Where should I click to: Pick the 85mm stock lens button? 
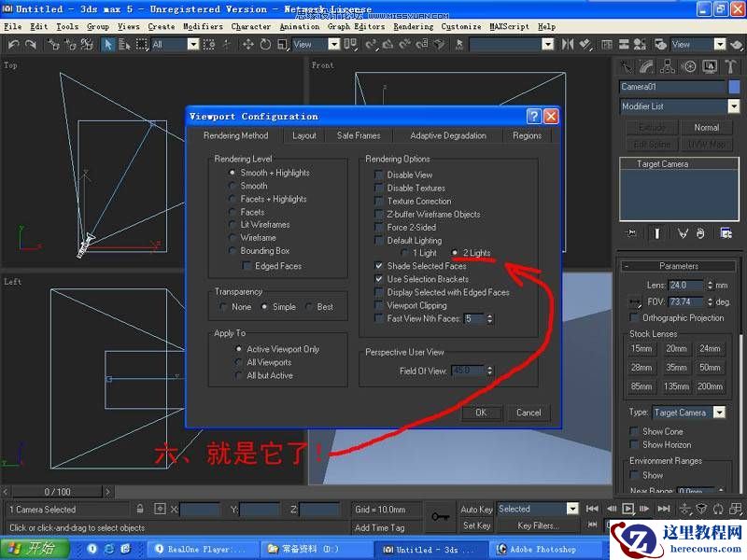[641, 386]
